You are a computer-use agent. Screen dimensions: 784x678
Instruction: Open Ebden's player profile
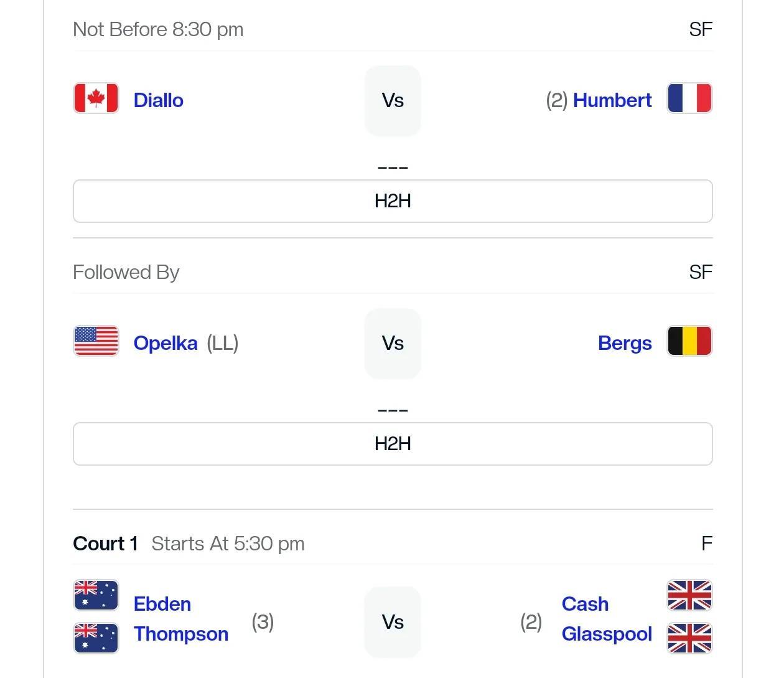tap(162, 604)
